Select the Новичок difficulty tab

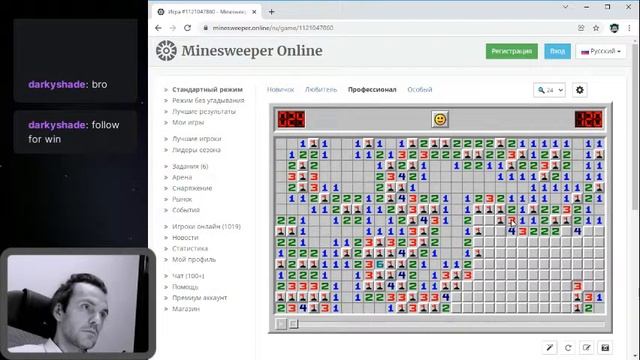[280, 89]
